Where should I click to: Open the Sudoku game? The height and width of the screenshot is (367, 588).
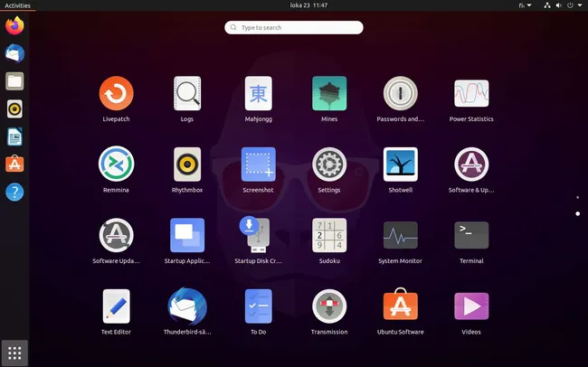(x=329, y=235)
